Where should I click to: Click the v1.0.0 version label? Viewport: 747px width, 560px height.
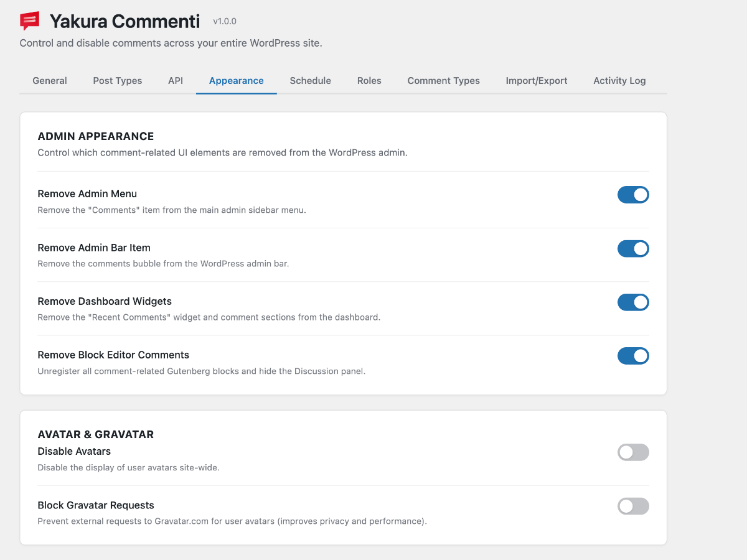pos(224,21)
